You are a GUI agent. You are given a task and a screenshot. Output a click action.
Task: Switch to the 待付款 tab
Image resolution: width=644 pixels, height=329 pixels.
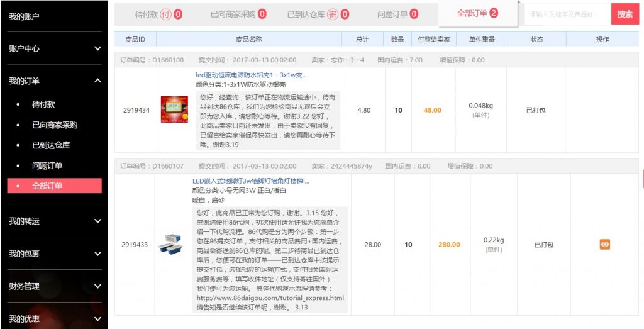158,14
